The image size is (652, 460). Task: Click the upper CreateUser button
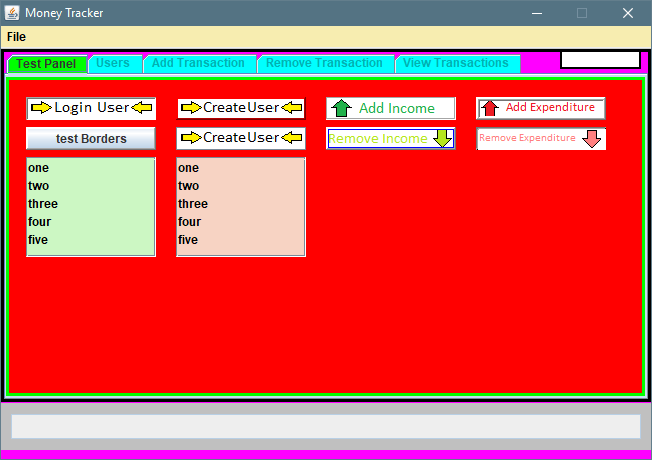[x=241, y=108]
